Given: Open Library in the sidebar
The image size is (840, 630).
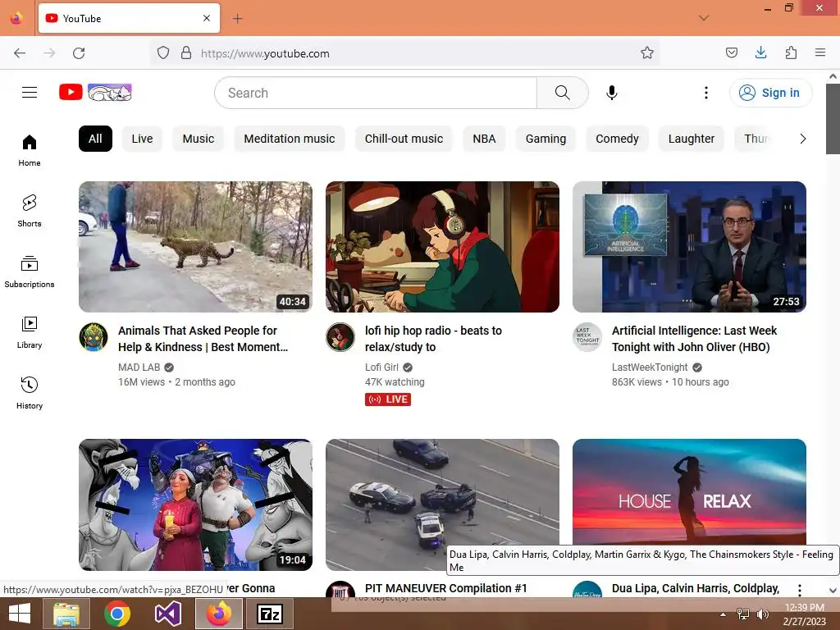Looking at the screenshot, I should click(30, 333).
